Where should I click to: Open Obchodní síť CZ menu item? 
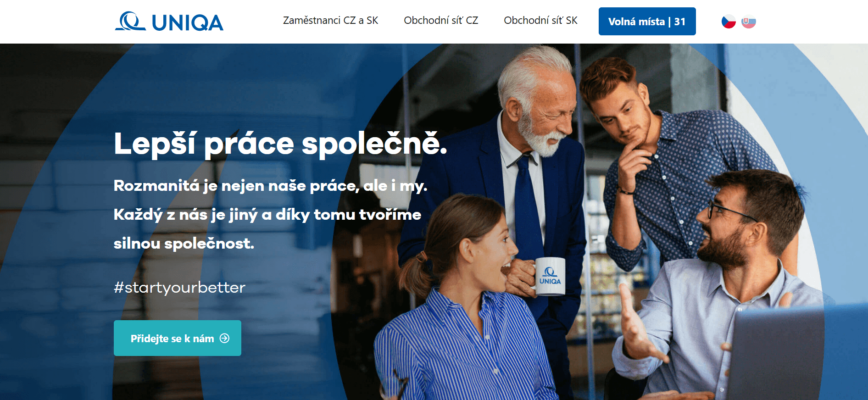coord(441,21)
